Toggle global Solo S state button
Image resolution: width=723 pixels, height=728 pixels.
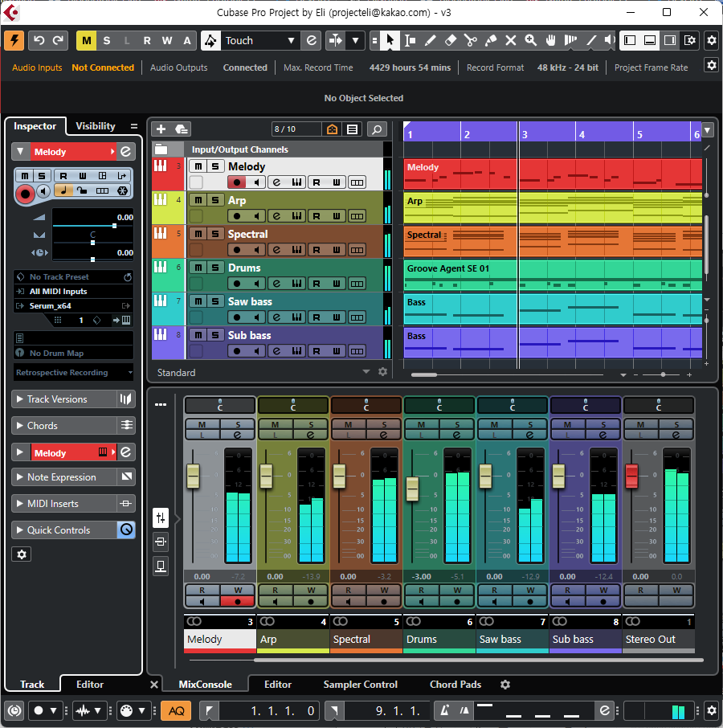click(x=107, y=41)
